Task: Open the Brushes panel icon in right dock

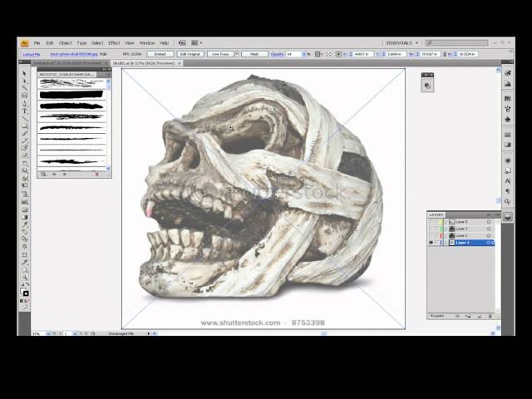Action: [x=508, y=109]
